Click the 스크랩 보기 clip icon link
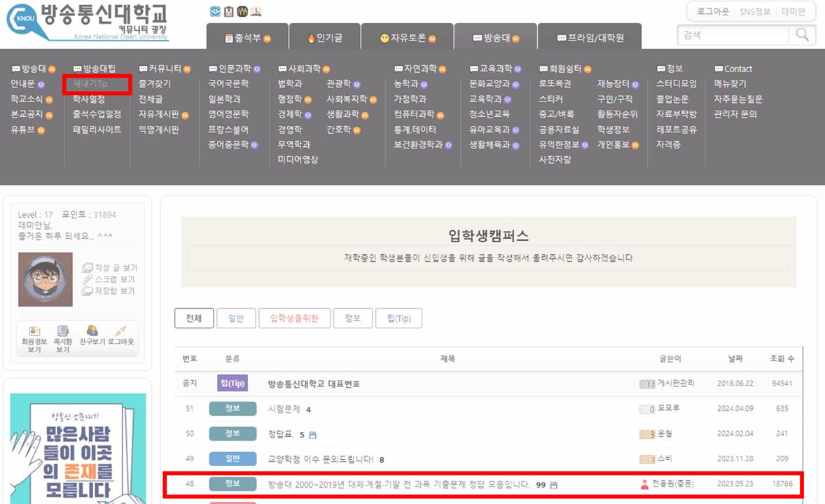The width and height of the screenshot is (825, 504). pyautogui.click(x=109, y=279)
